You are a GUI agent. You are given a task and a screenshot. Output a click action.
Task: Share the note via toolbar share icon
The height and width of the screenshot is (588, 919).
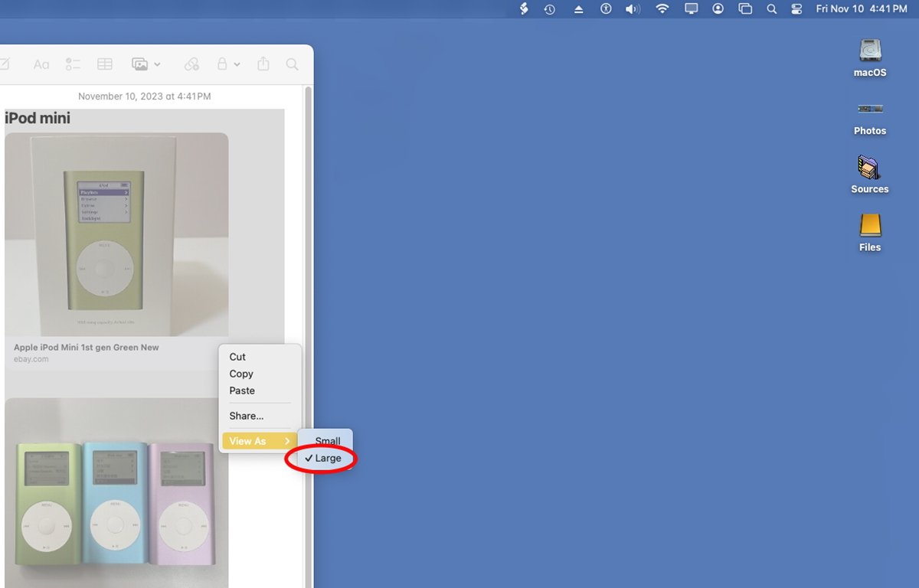click(263, 64)
